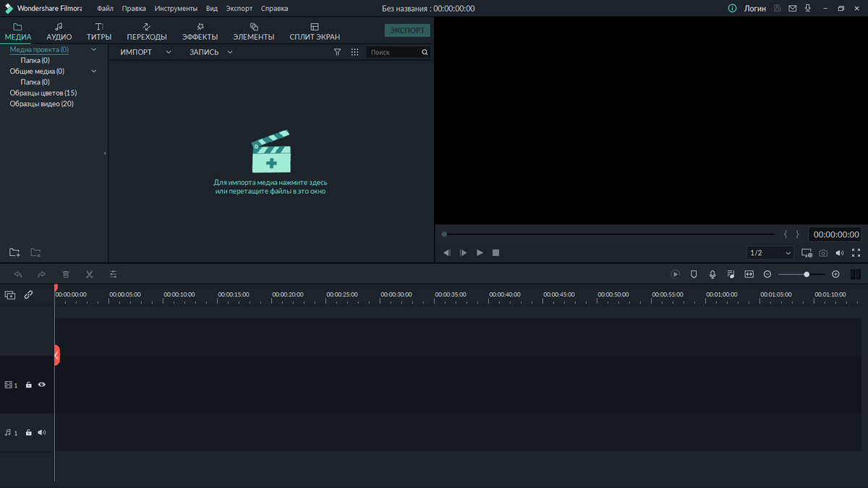868x488 pixels.
Task: Click the Логин link
Action: point(755,9)
